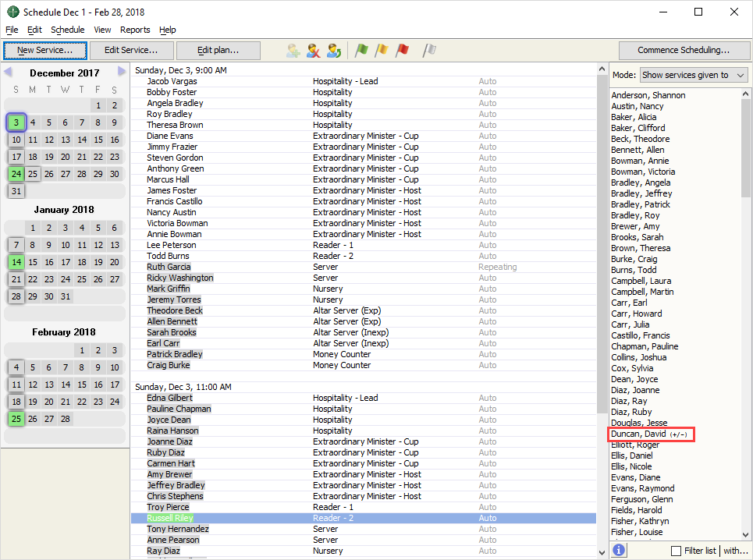Enable the Filter list checkbox
This screenshot has width=753, height=560.
click(x=676, y=551)
